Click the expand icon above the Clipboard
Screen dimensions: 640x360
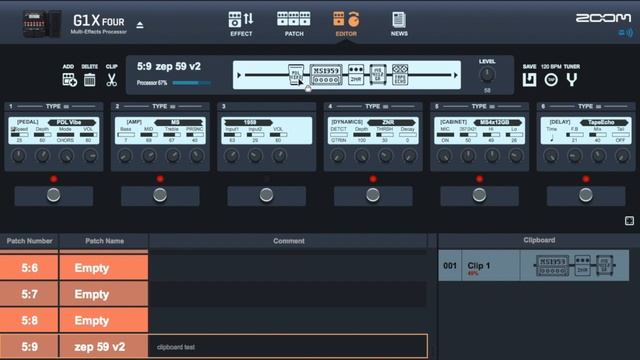(629, 221)
